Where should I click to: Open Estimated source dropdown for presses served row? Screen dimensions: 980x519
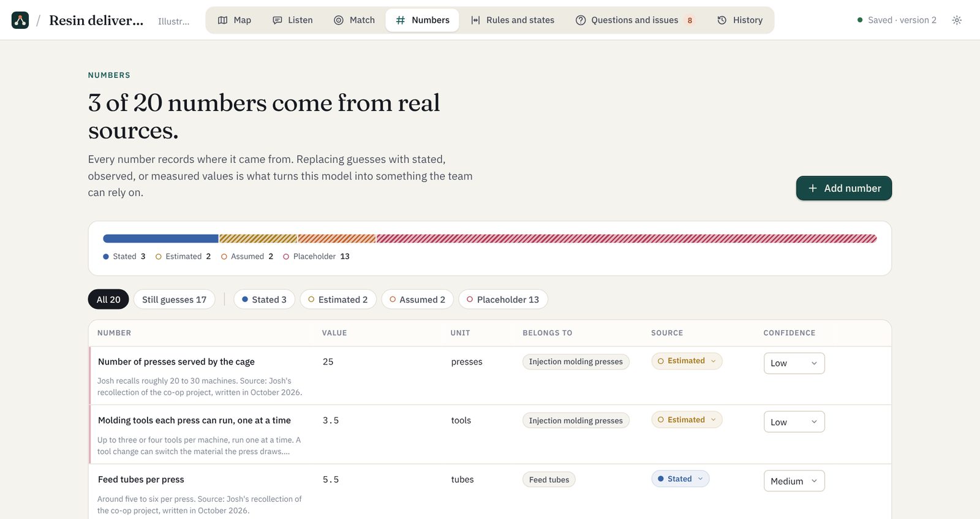(687, 361)
